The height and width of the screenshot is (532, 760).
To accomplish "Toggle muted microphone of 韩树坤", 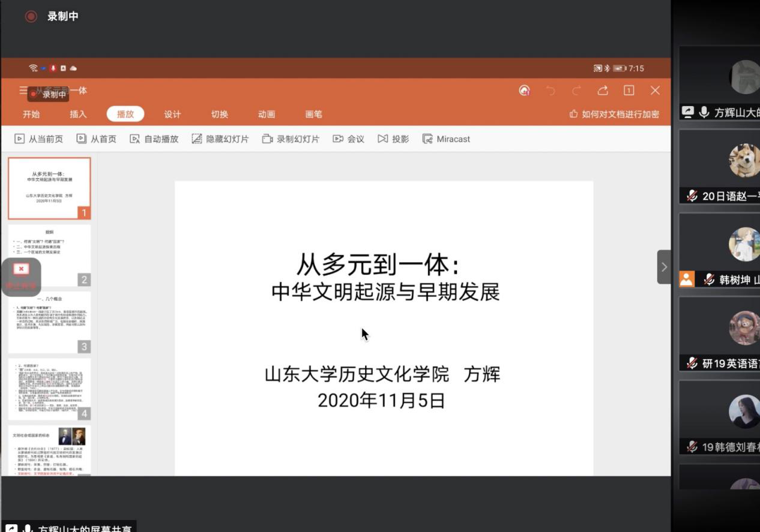I will click(x=709, y=279).
